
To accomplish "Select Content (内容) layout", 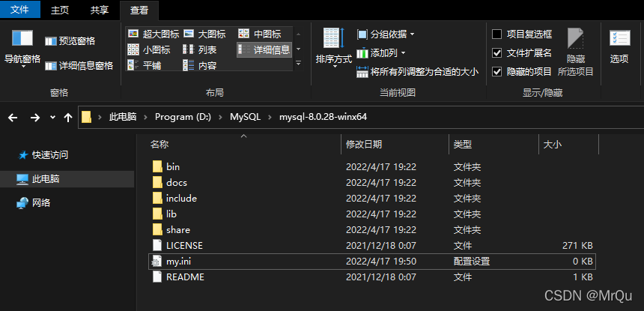I will coord(200,65).
